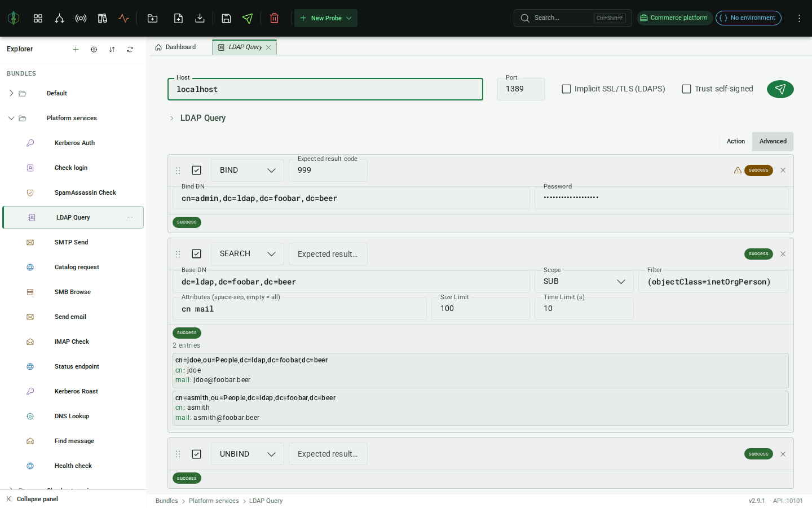Click the toolbar send paper-plane icon
Image resolution: width=812 pixels, height=508 pixels.
[x=248, y=18]
